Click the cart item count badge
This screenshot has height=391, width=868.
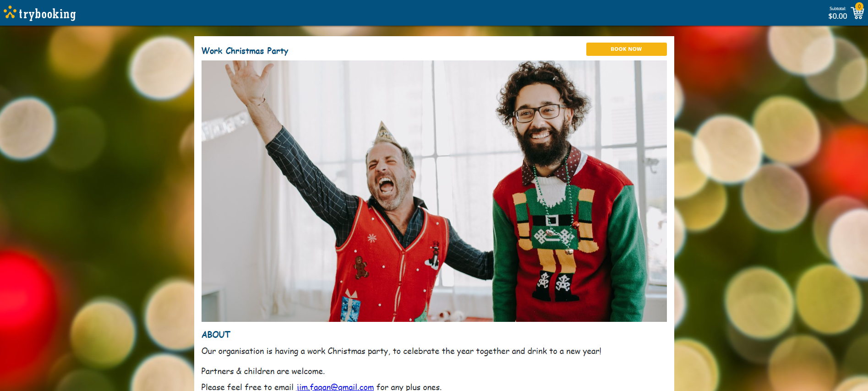point(859,6)
